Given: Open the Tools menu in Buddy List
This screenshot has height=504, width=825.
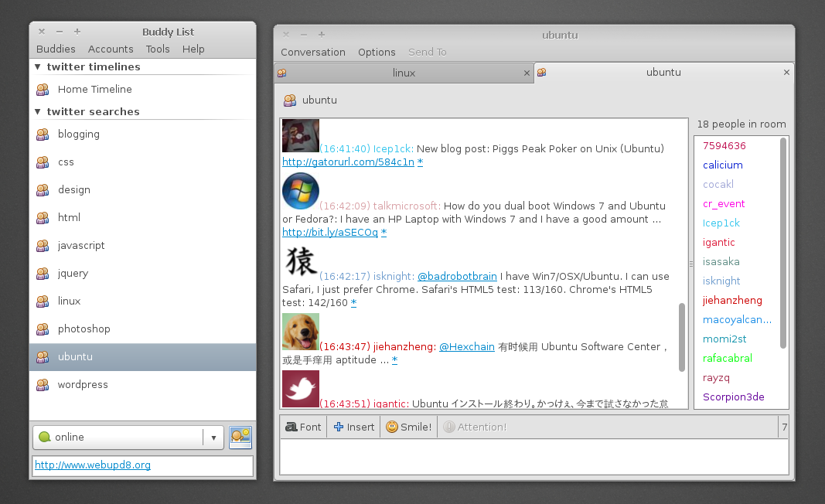Looking at the screenshot, I should [x=158, y=49].
